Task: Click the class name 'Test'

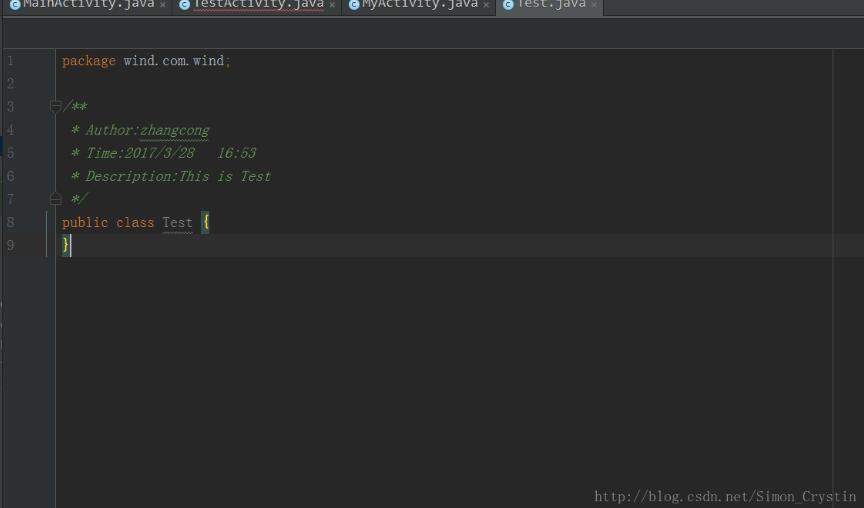Action: (177, 223)
